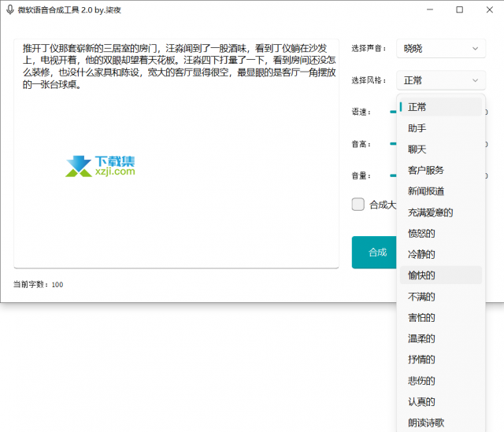Open the 选择声音 voice dropdown showing 晓晓

(441, 49)
